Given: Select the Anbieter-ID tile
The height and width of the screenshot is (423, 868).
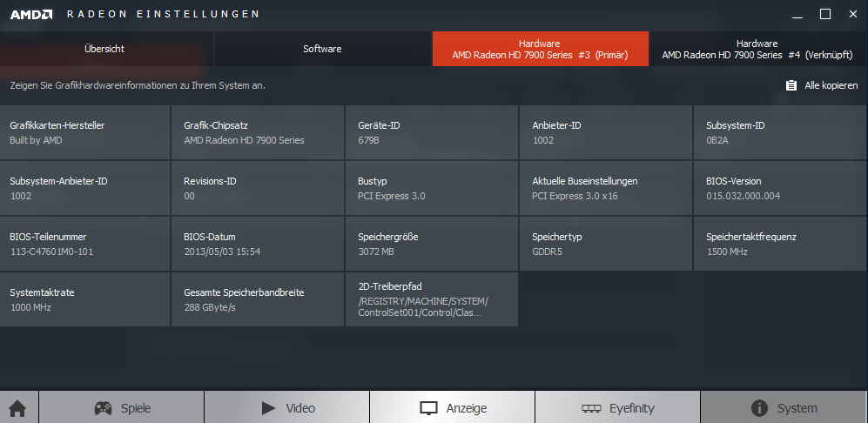Looking at the screenshot, I should (x=606, y=132).
